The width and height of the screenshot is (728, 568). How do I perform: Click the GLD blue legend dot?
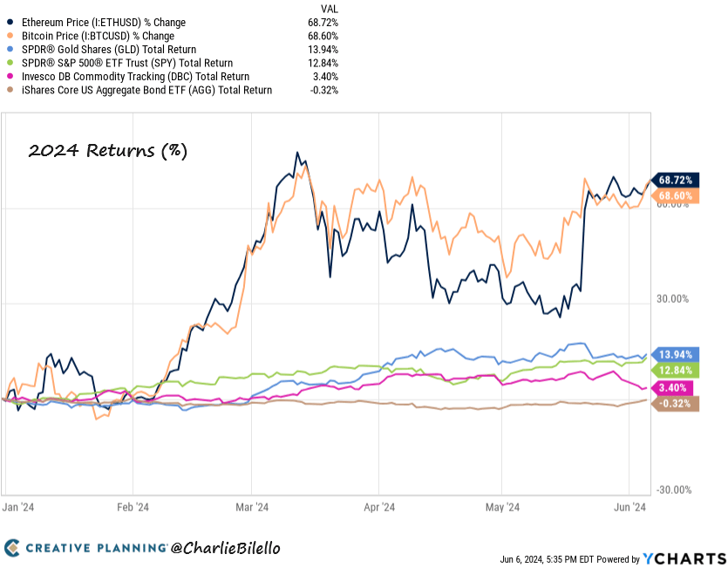coord(10,49)
